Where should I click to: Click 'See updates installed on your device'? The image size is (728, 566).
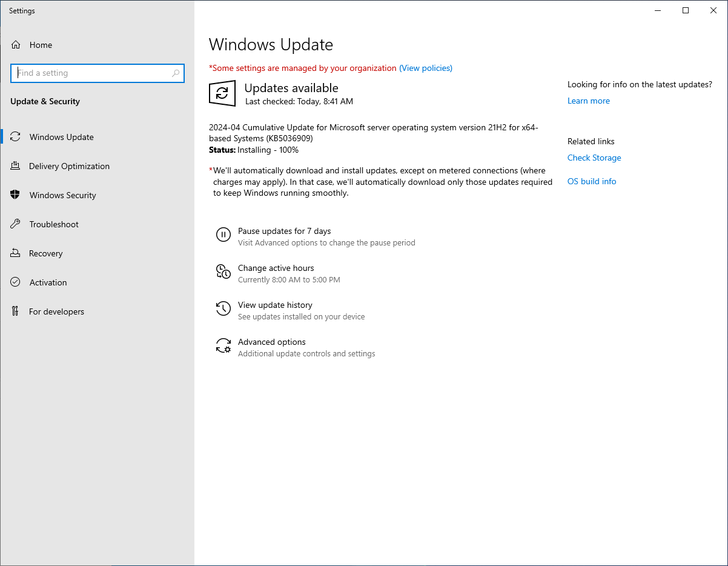point(302,316)
